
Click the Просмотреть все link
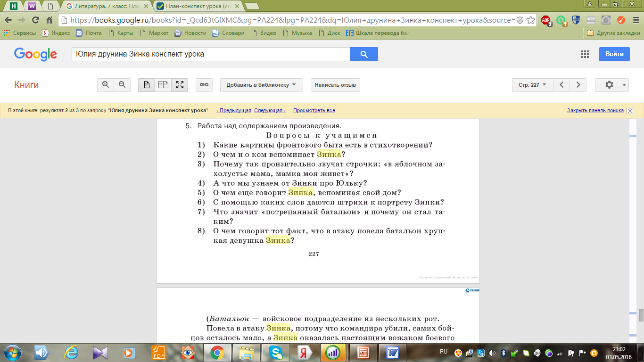(314, 111)
